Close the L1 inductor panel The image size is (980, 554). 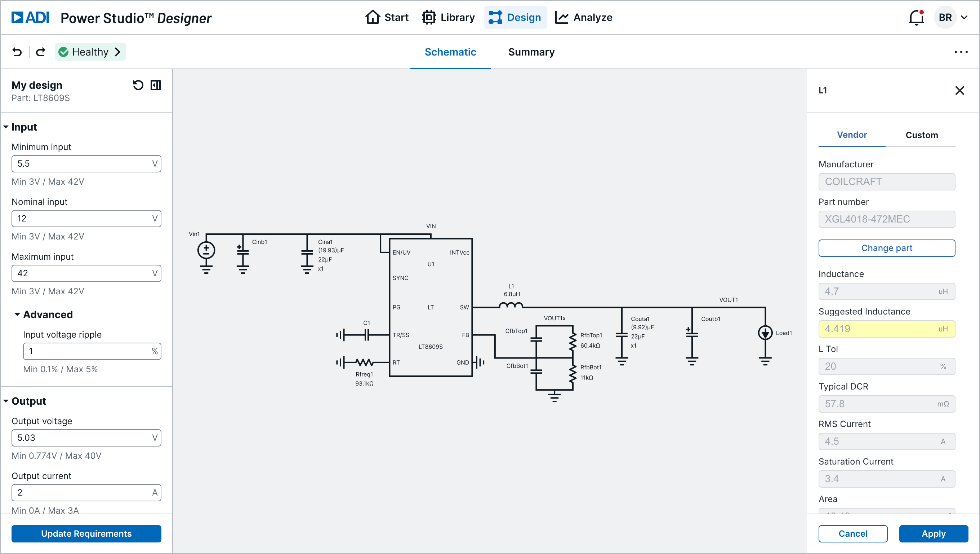click(x=960, y=90)
